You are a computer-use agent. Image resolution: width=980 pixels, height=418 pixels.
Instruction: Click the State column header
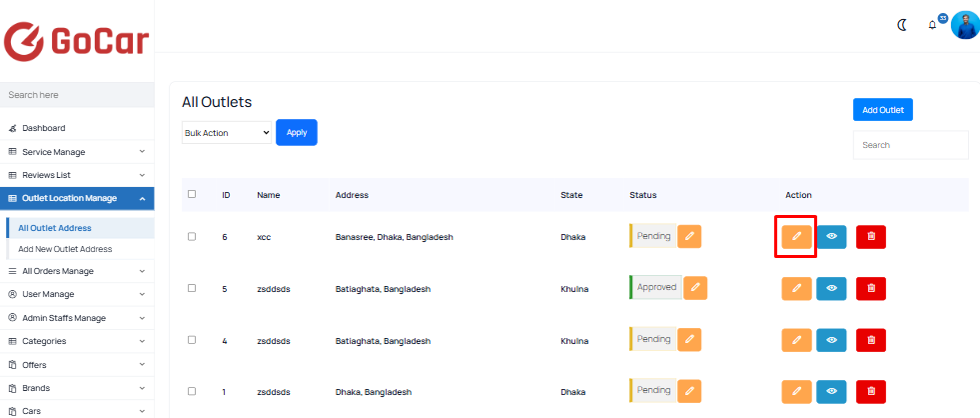[x=571, y=195]
